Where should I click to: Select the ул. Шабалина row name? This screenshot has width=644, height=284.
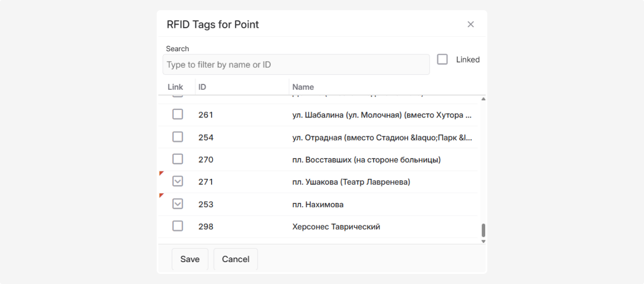[382, 115]
